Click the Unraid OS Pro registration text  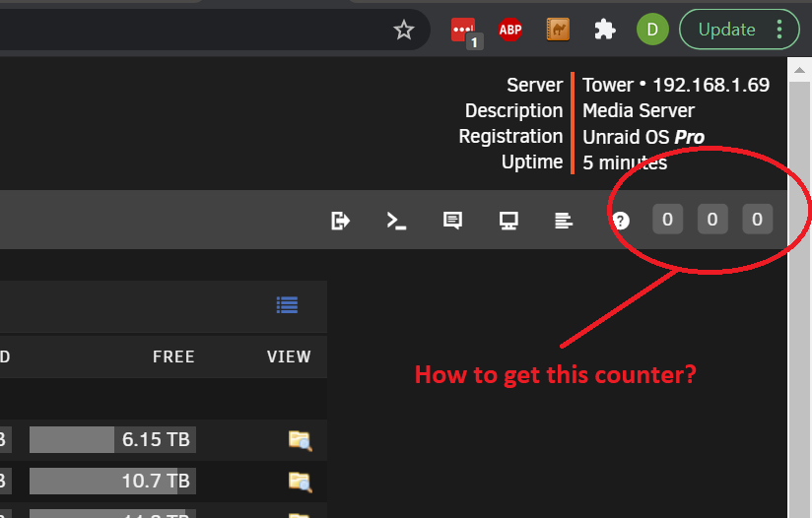click(643, 137)
